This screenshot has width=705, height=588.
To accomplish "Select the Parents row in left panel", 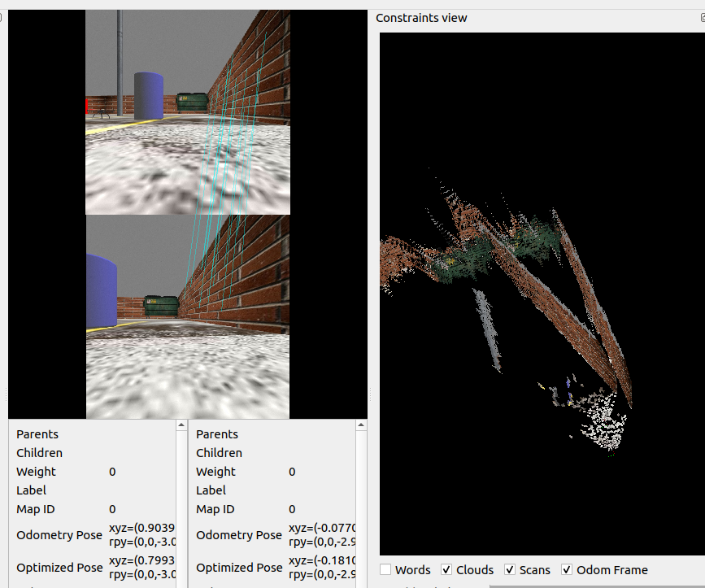I will coord(37,434).
